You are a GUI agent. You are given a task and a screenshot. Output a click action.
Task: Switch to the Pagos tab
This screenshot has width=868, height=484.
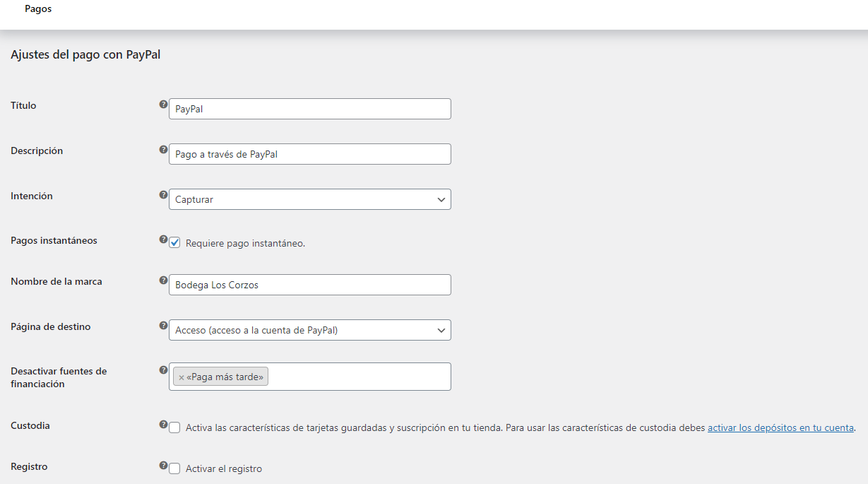click(x=38, y=9)
